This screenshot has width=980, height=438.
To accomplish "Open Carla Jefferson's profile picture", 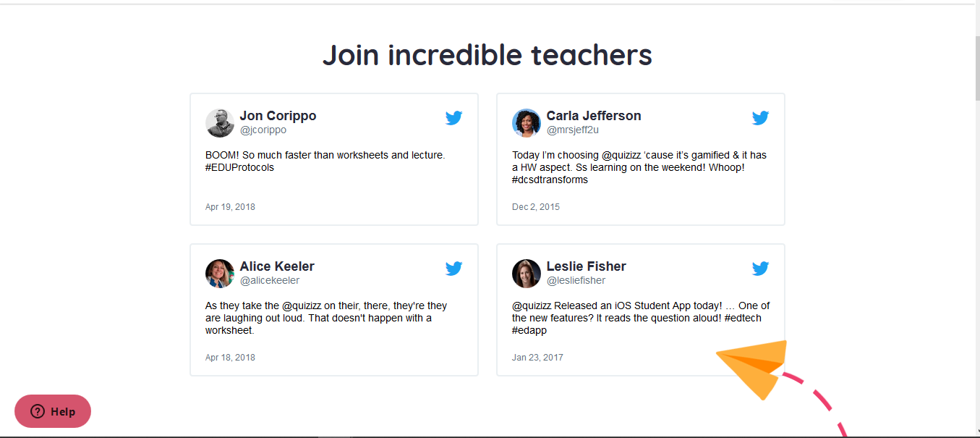I will click(x=527, y=123).
